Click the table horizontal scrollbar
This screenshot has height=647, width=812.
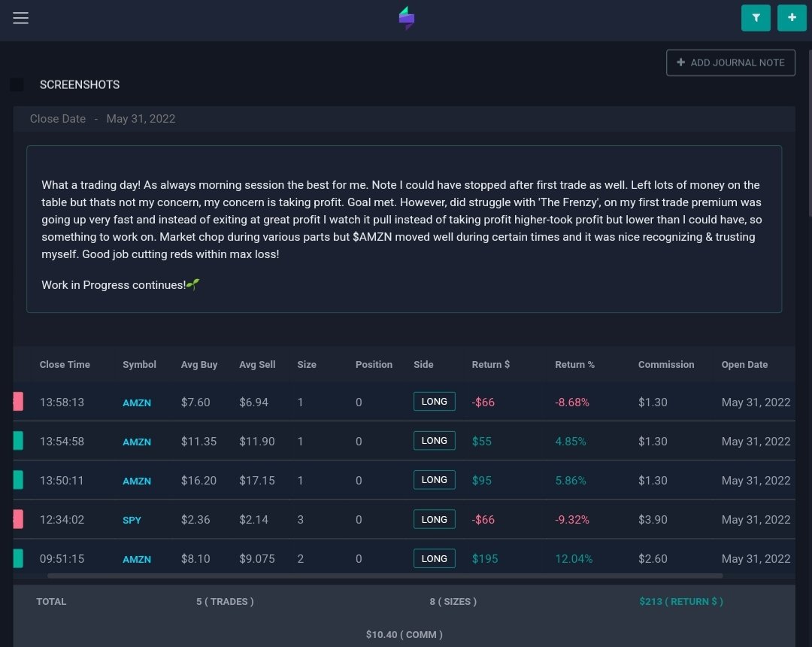pyautogui.click(x=385, y=576)
